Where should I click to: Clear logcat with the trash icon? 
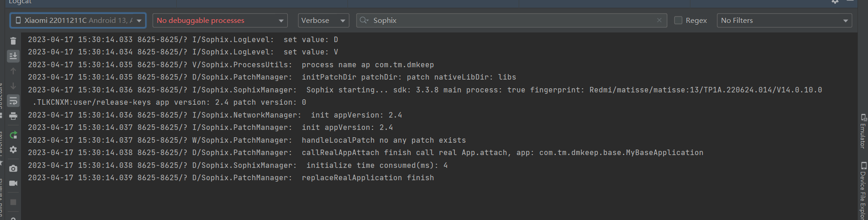(x=13, y=41)
